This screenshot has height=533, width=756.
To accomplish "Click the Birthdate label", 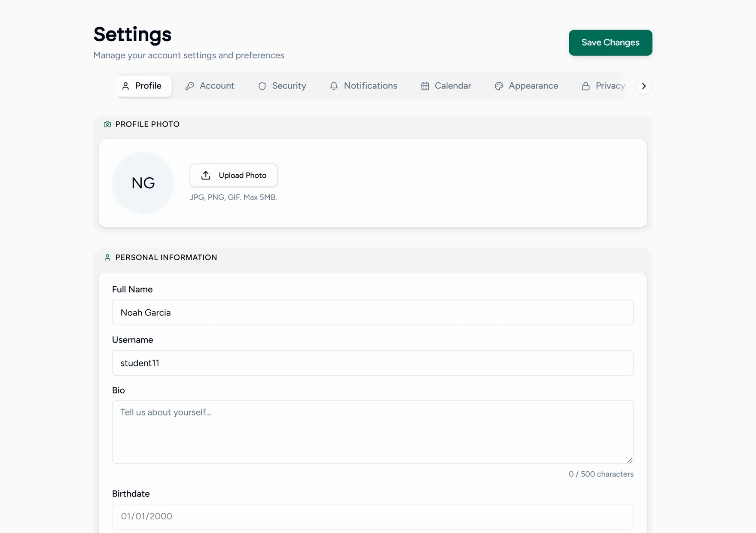I will pyautogui.click(x=131, y=494).
